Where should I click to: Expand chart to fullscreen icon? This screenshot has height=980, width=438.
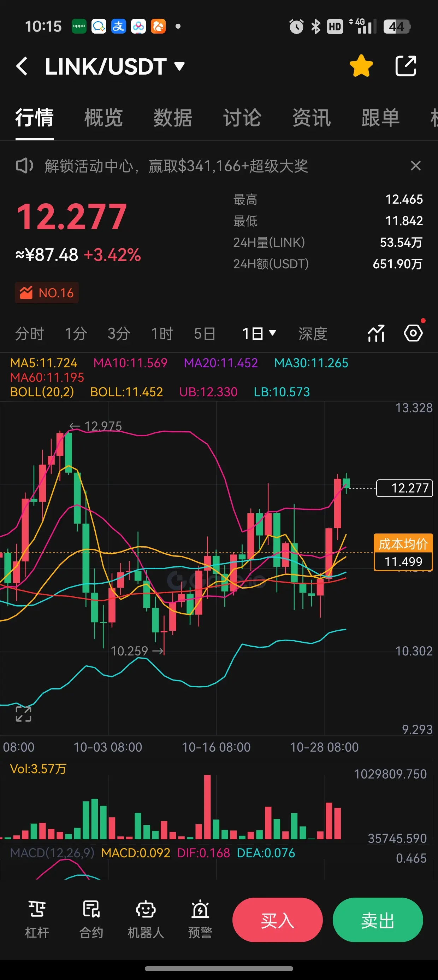(24, 714)
